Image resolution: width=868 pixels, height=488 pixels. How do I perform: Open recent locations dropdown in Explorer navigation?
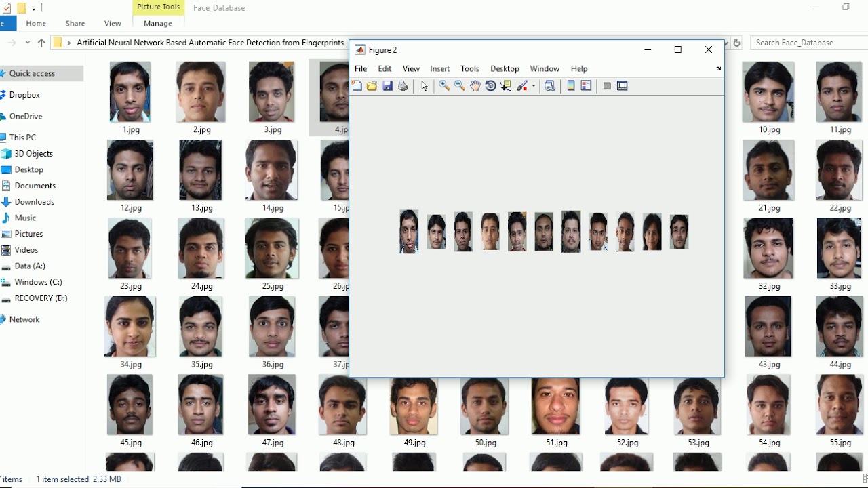click(27, 42)
